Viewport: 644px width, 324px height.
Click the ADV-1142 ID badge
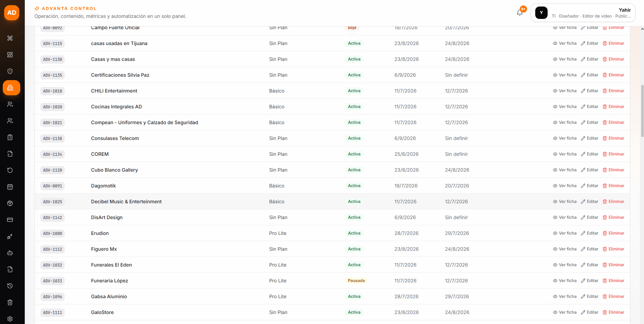(53, 218)
